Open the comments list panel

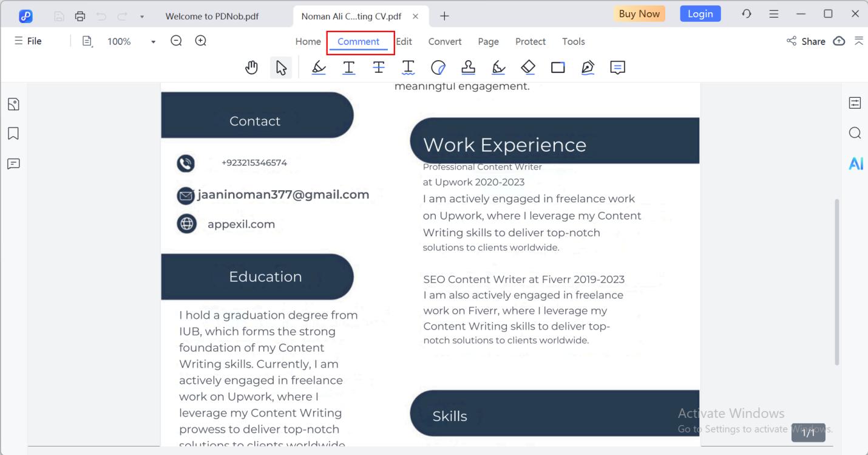click(x=13, y=163)
